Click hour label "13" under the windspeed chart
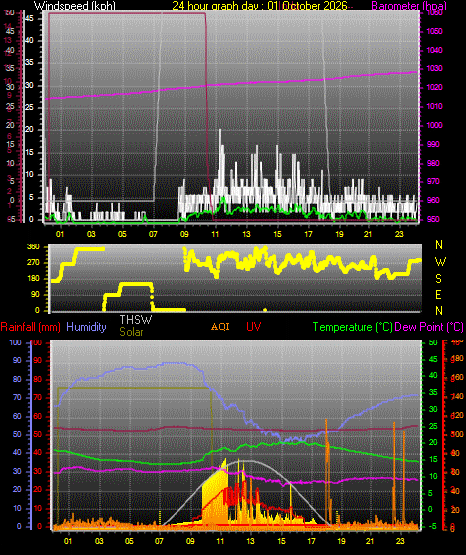The width and height of the screenshot is (466, 555). point(246,234)
